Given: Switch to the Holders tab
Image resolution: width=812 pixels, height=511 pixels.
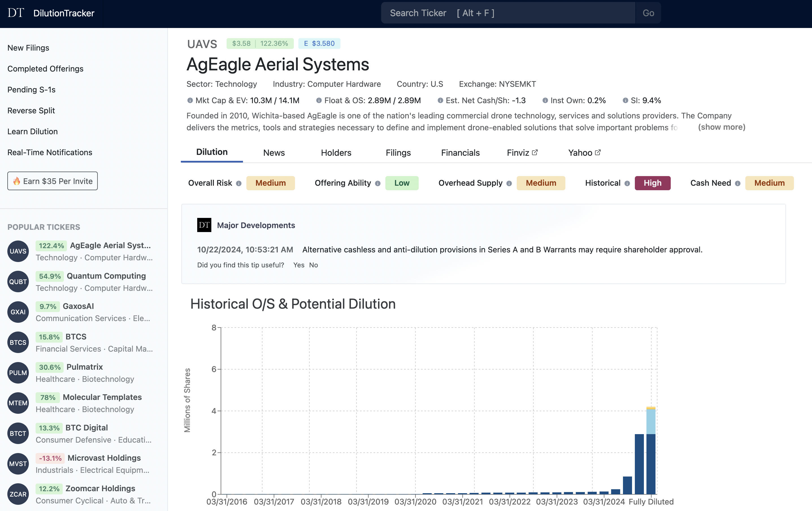Looking at the screenshot, I should (336, 153).
